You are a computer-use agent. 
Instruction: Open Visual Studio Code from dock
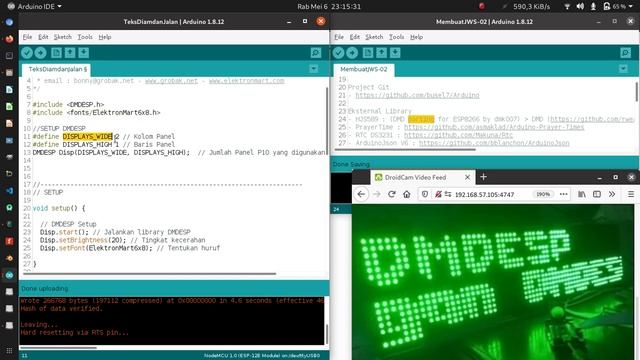click(9, 191)
